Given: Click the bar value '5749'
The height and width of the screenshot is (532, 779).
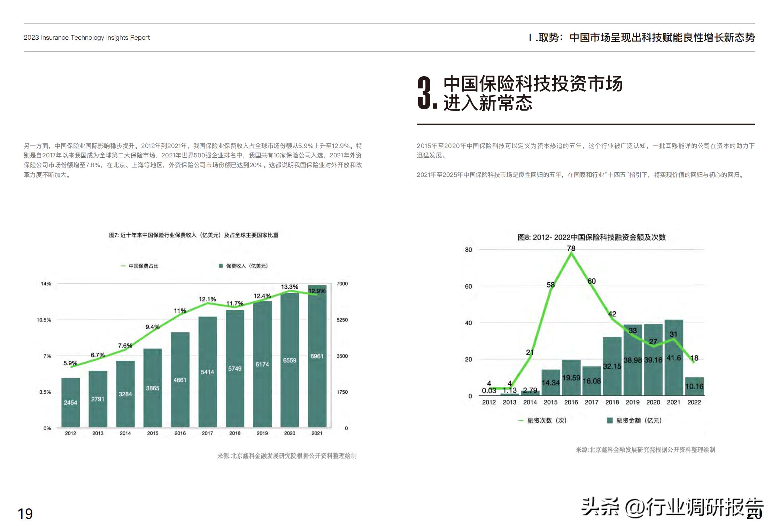Looking at the screenshot, I should click(x=235, y=368).
